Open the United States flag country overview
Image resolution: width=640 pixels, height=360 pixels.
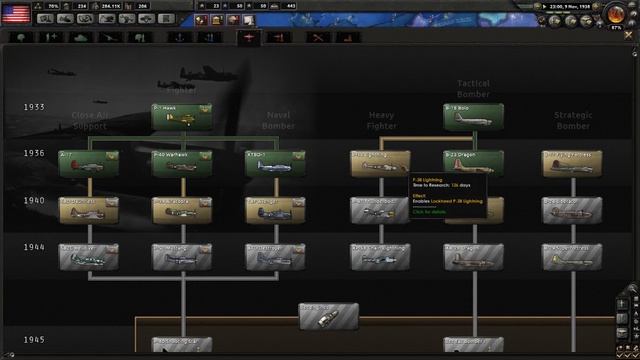pyautogui.click(x=16, y=13)
